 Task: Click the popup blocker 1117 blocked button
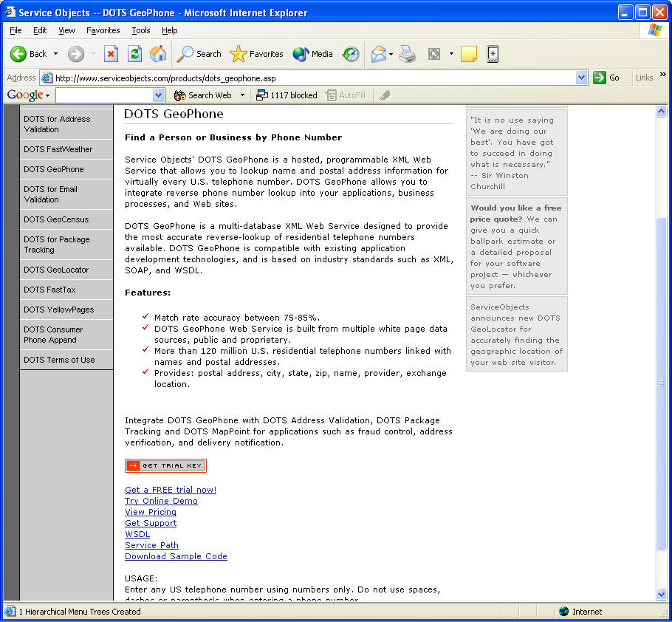click(287, 95)
